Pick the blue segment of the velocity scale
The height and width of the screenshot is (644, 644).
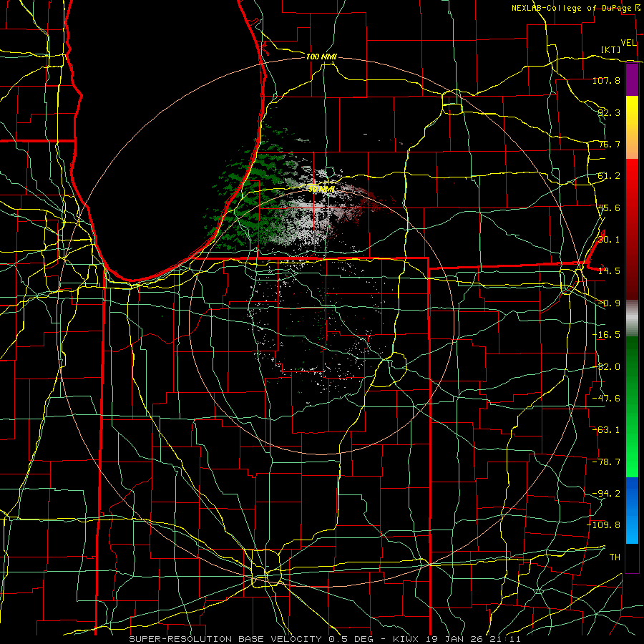pyautogui.click(x=632, y=510)
